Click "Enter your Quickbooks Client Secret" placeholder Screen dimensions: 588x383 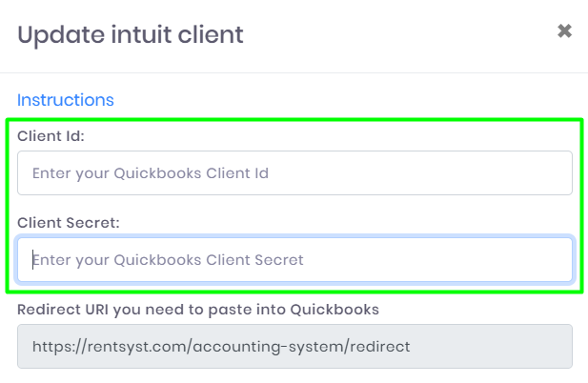pos(168,259)
